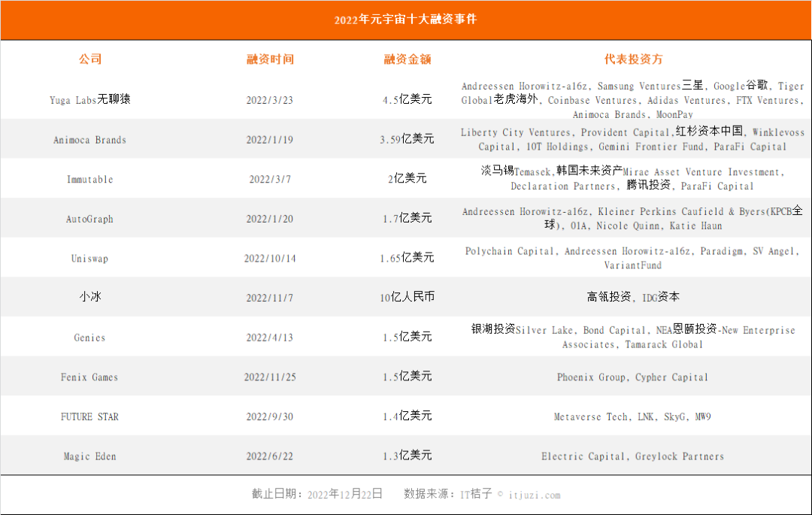The height and width of the screenshot is (515, 812).
Task: Select the AutoGraph row name
Action: click(x=89, y=219)
